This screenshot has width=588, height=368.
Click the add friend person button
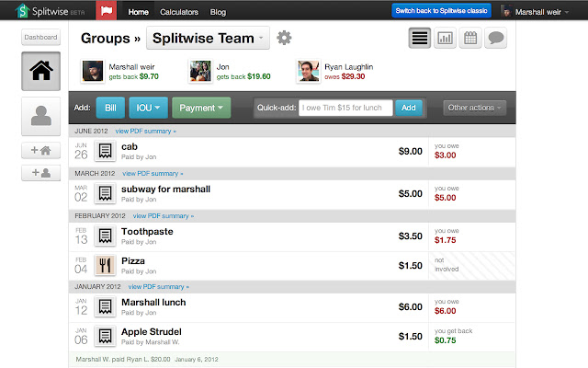[40, 172]
